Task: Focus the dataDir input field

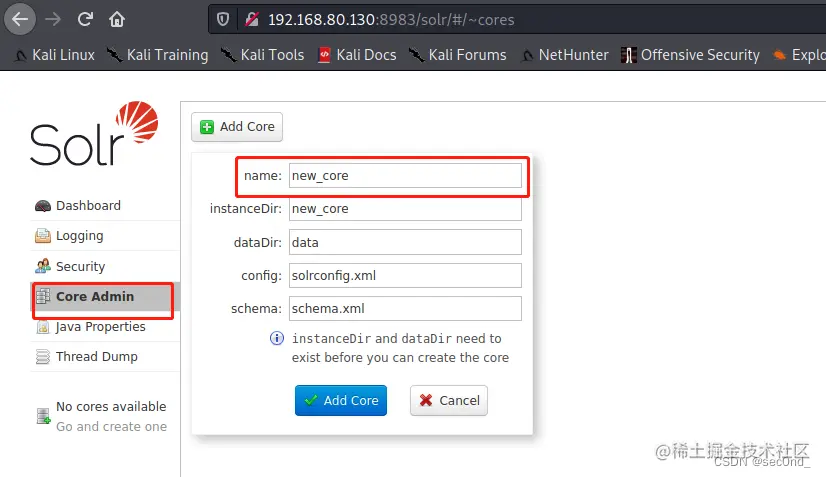Action: [x=405, y=242]
